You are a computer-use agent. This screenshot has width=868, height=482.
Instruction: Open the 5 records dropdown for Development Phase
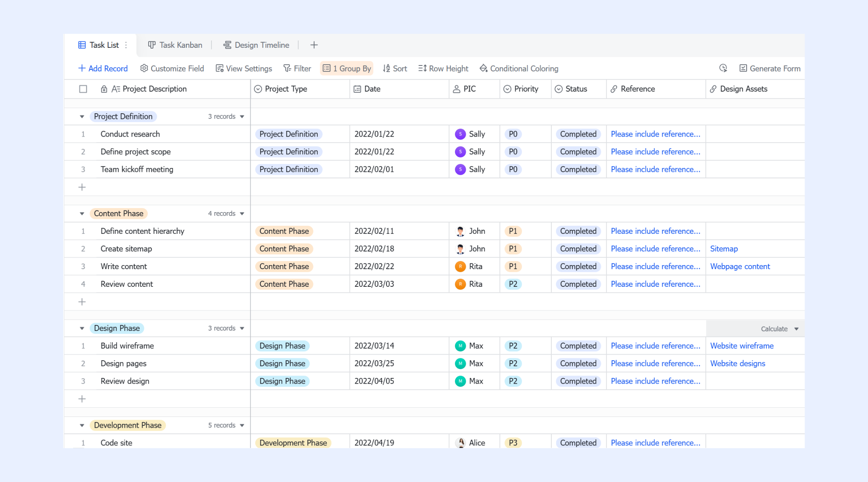click(x=226, y=425)
